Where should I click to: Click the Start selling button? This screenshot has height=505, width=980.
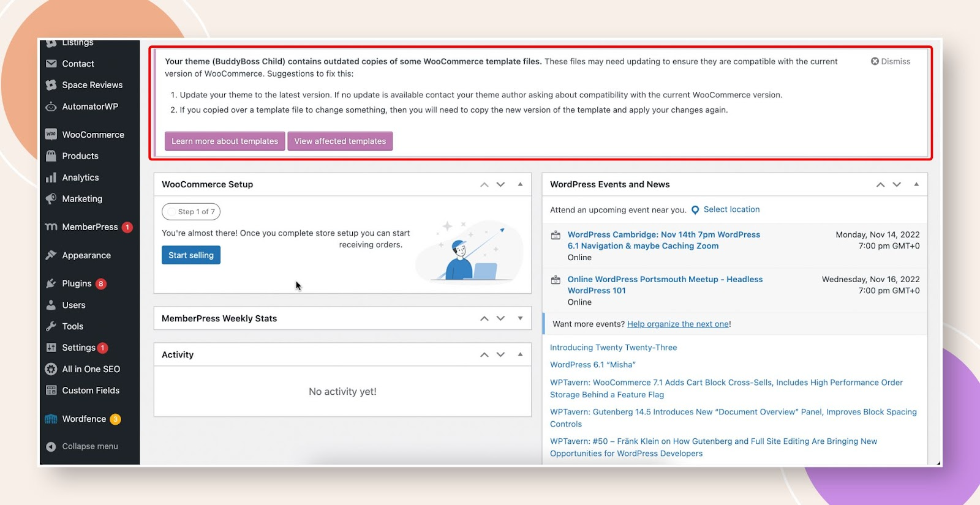click(x=191, y=255)
